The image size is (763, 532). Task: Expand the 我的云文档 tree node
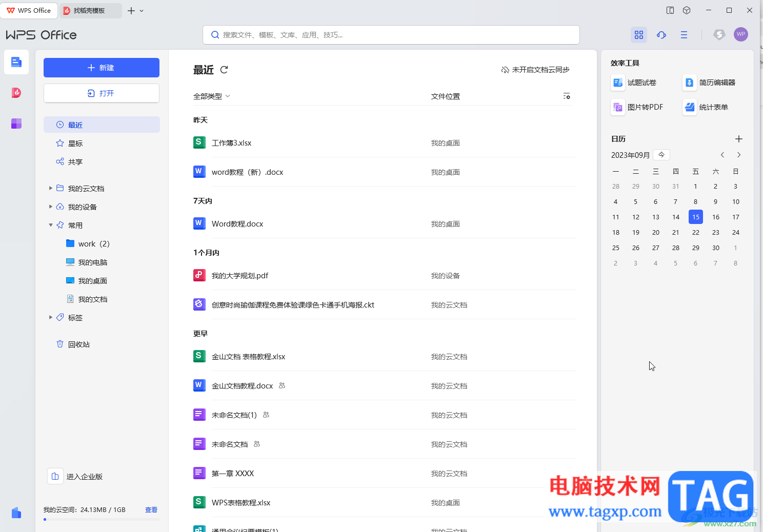51,188
